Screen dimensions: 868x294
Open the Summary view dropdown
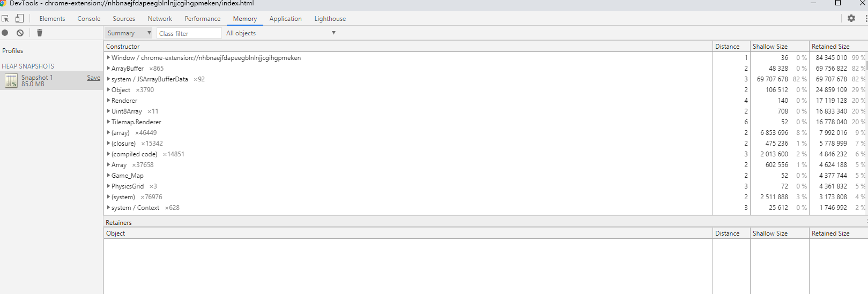coord(129,33)
